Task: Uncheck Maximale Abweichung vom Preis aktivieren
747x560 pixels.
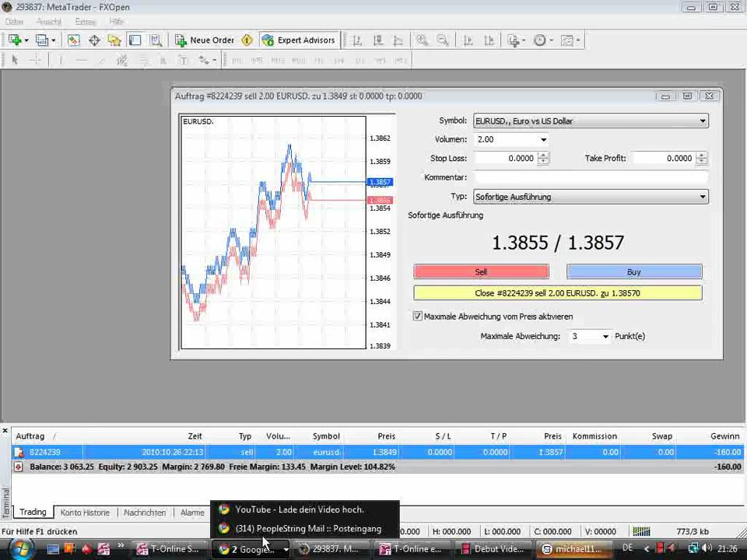Action: click(x=417, y=317)
